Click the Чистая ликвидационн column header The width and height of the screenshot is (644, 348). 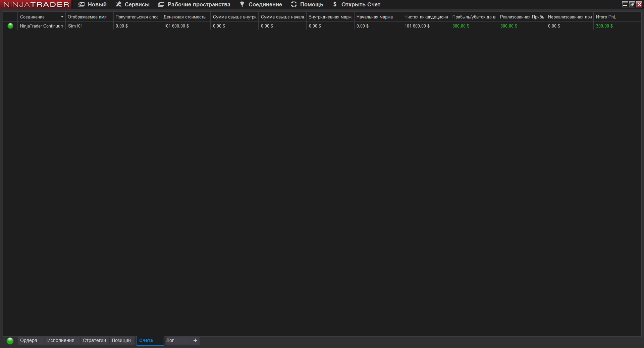click(426, 17)
